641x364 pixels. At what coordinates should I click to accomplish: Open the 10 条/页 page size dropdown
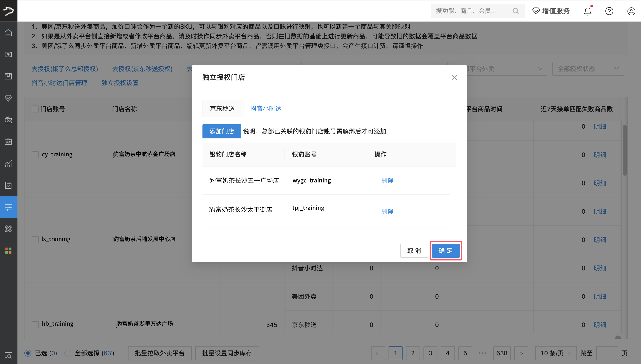coord(556,353)
